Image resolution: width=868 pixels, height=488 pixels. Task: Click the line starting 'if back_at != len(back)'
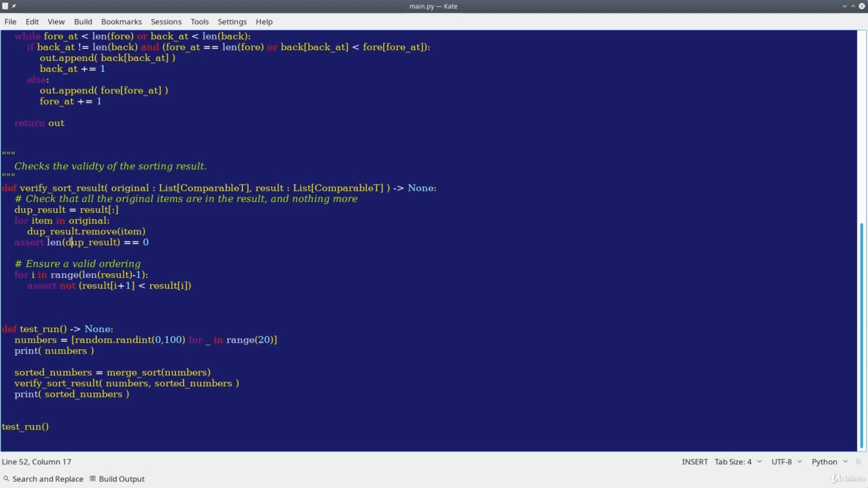click(229, 47)
